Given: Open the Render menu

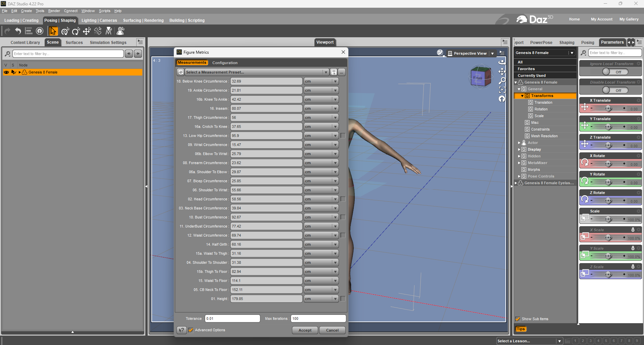Looking at the screenshot, I should [x=54, y=11].
